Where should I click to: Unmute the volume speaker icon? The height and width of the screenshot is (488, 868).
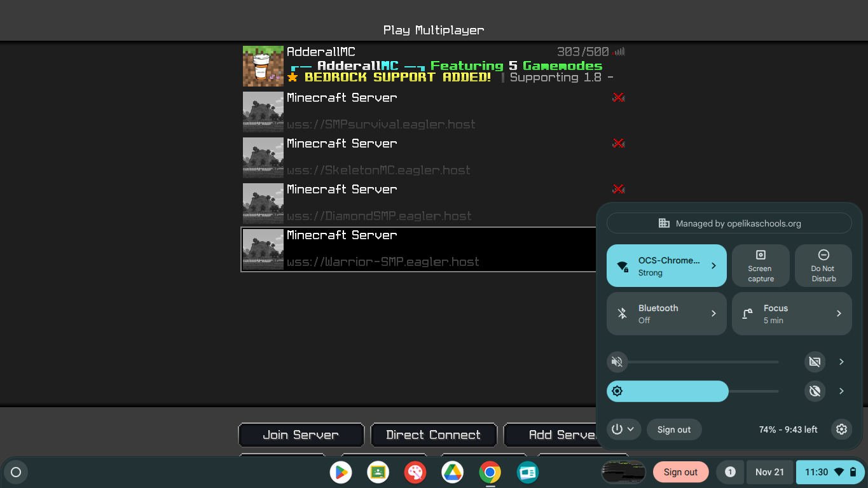pyautogui.click(x=617, y=362)
